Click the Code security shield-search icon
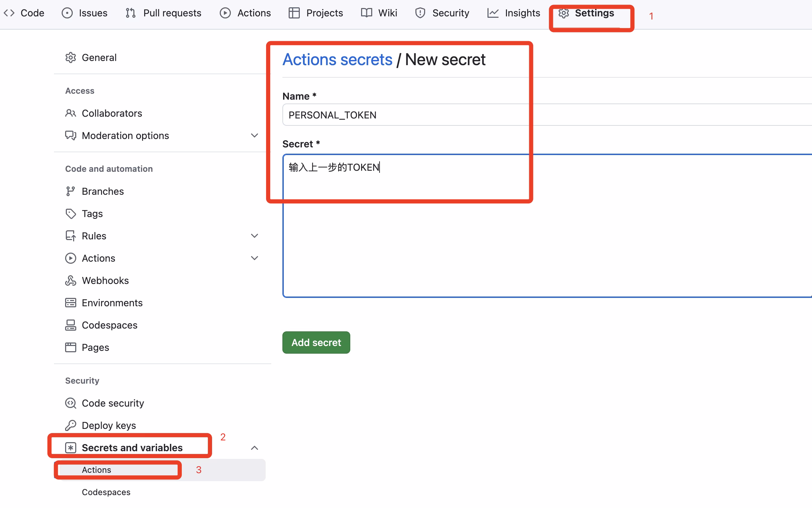Image resolution: width=812 pixels, height=508 pixels. [x=71, y=403]
